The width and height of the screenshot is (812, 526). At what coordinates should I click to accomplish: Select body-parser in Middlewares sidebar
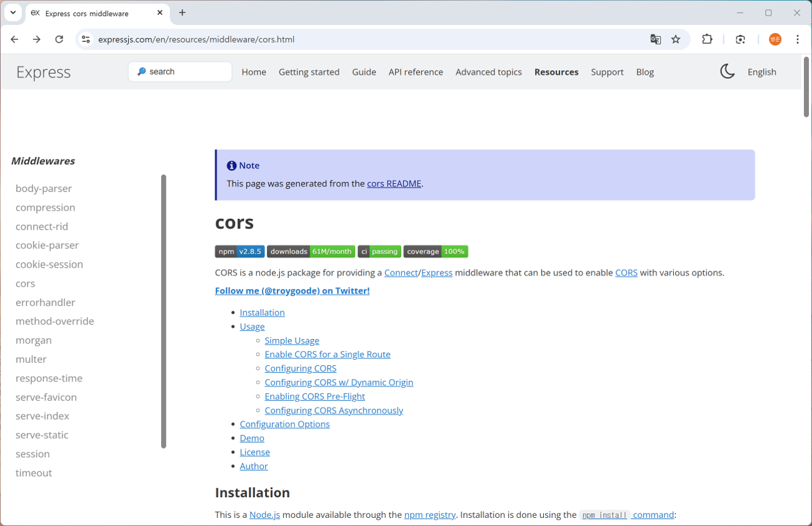click(x=44, y=188)
